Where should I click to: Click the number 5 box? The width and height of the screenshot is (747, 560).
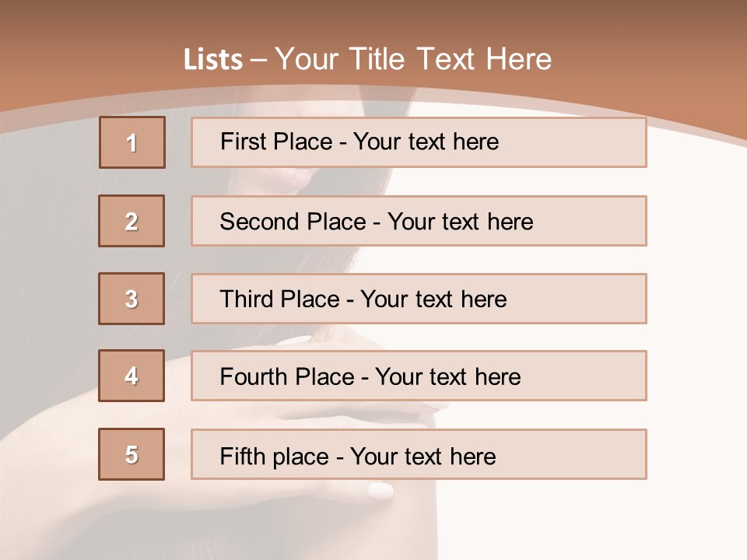coord(132,454)
